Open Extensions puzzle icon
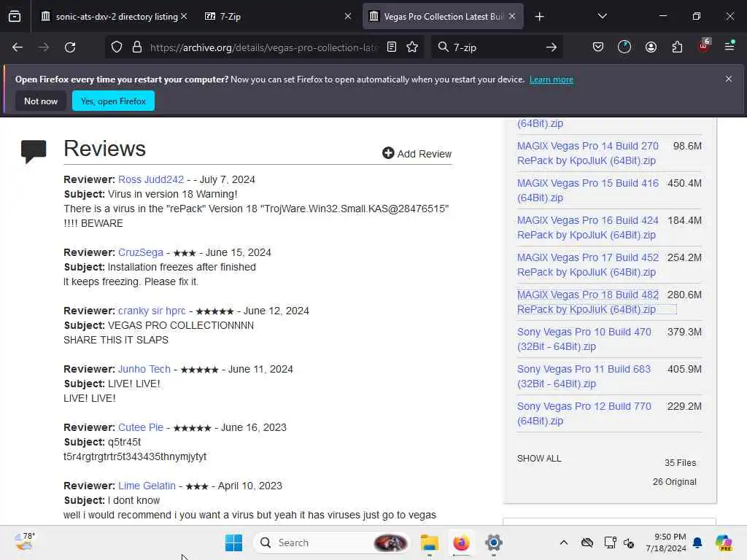The width and height of the screenshot is (747, 560). [677, 47]
